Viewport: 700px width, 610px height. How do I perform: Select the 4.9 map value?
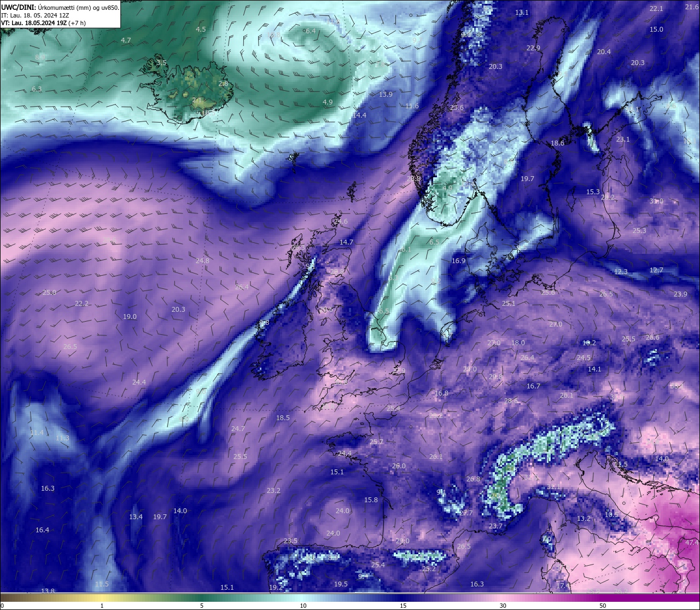click(328, 102)
